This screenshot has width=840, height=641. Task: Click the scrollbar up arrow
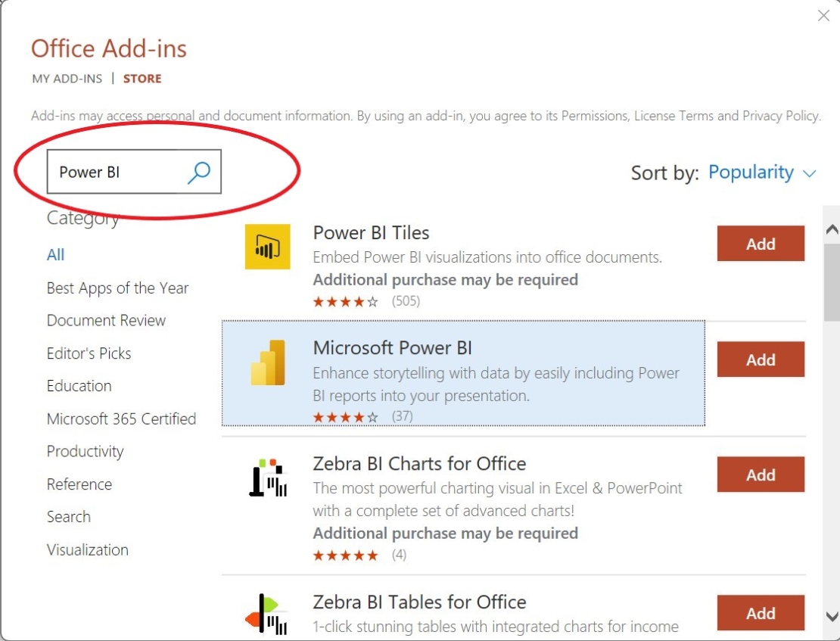[829, 229]
